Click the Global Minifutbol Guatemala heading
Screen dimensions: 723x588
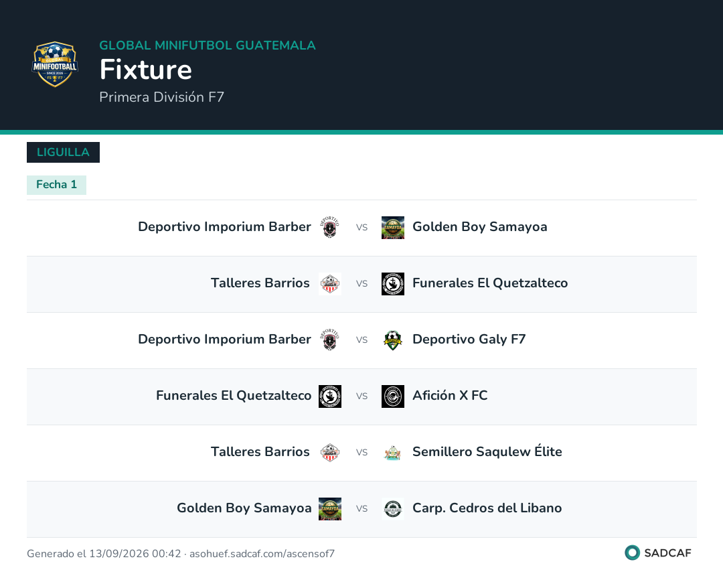[208, 45]
